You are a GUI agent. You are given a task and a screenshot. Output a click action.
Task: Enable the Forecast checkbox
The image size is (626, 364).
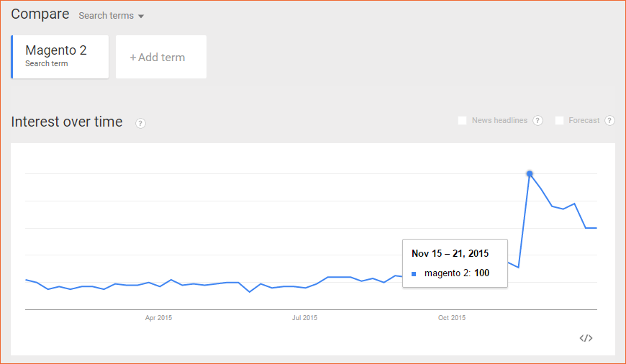tap(559, 120)
